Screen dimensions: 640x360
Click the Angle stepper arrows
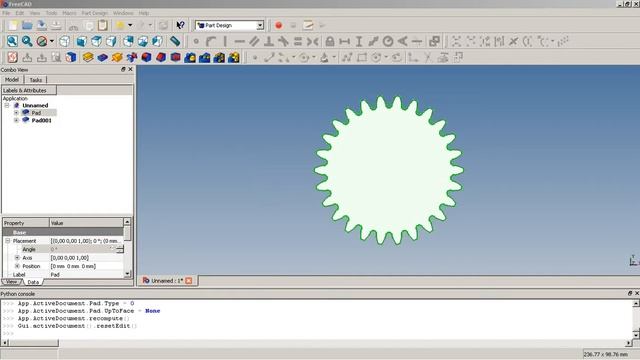(x=120, y=249)
